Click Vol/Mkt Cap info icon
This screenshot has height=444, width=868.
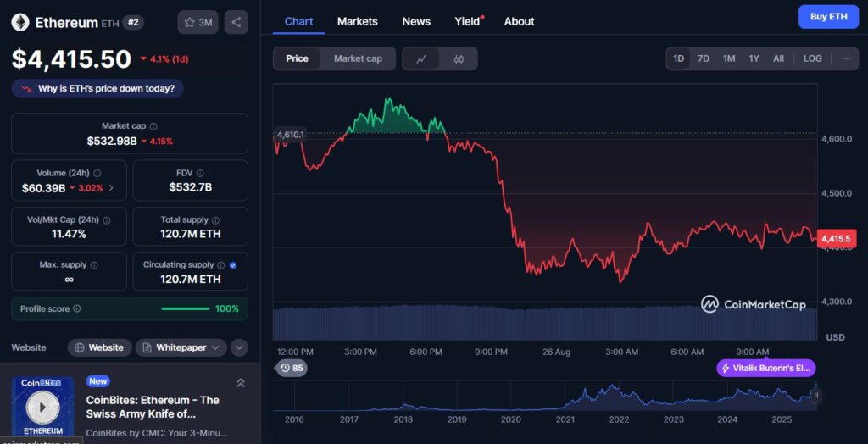[107, 219]
